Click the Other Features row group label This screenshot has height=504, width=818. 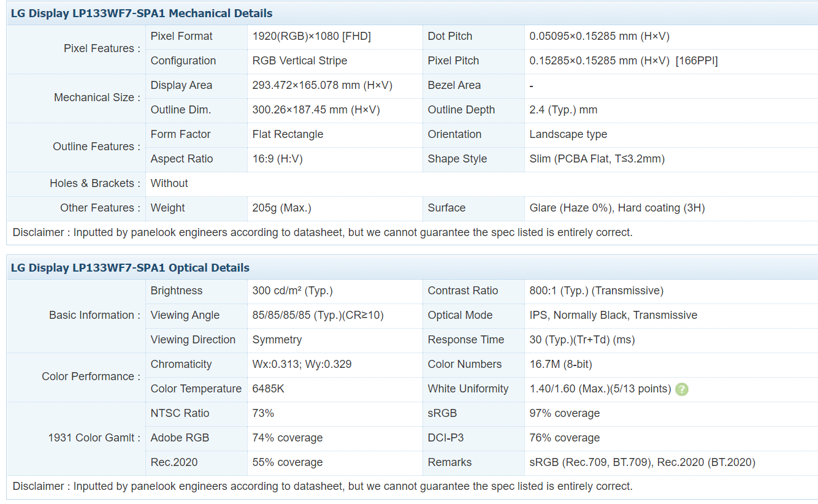tap(100, 208)
